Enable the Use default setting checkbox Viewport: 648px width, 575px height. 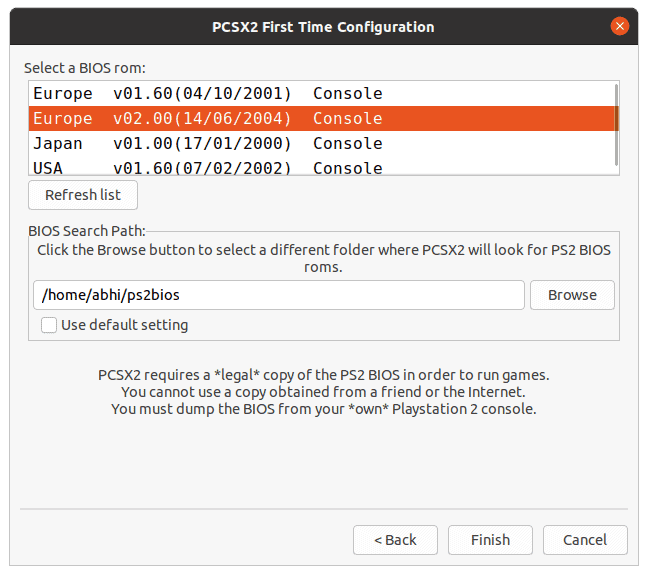pyautogui.click(x=49, y=325)
